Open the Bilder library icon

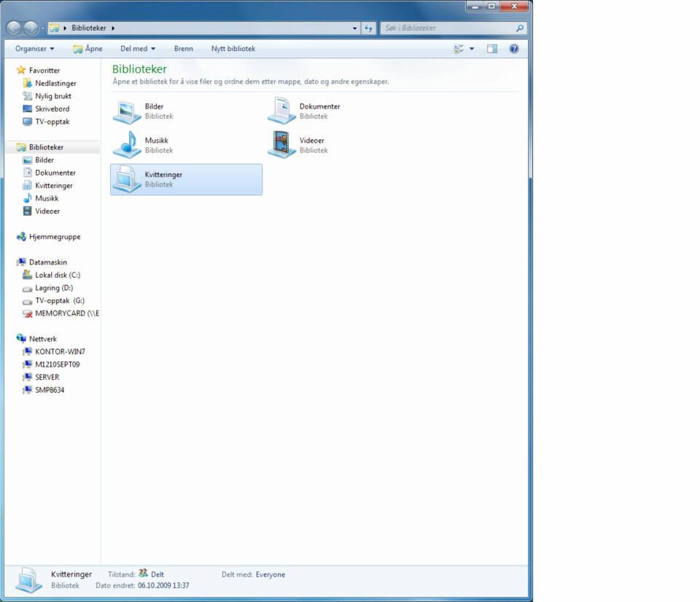click(127, 111)
